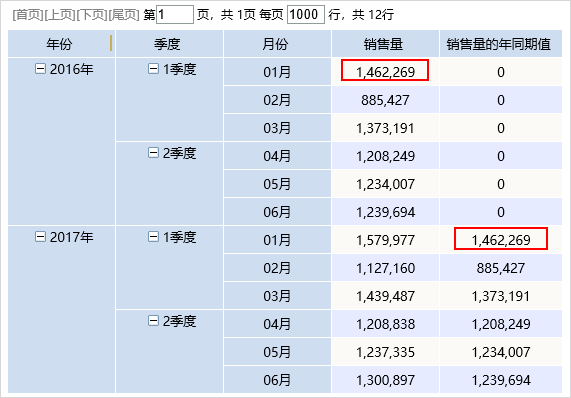Click the 01月 cell under 2017年
This screenshot has height=398, width=571.
coord(277,240)
